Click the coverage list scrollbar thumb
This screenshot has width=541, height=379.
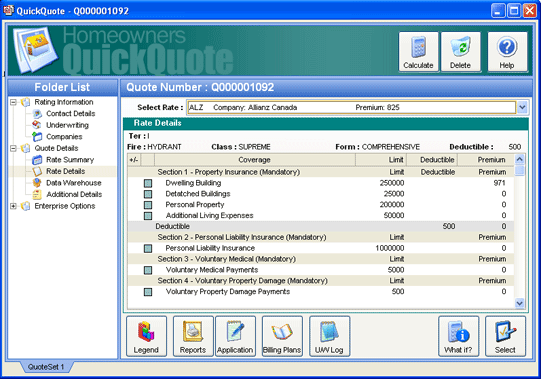click(x=519, y=171)
